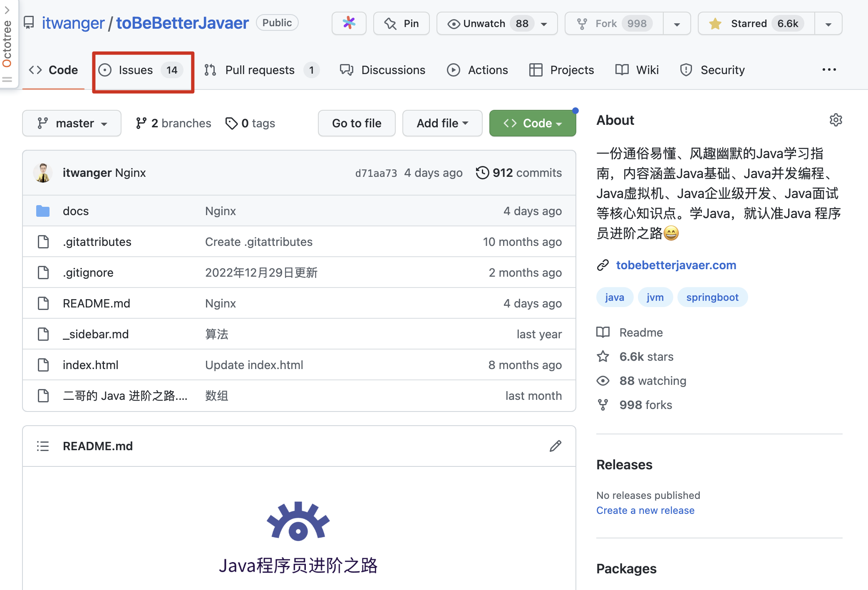Open the 二哥的 Java 进阶之路 file
Screen dimensions: 868x590
pos(125,396)
